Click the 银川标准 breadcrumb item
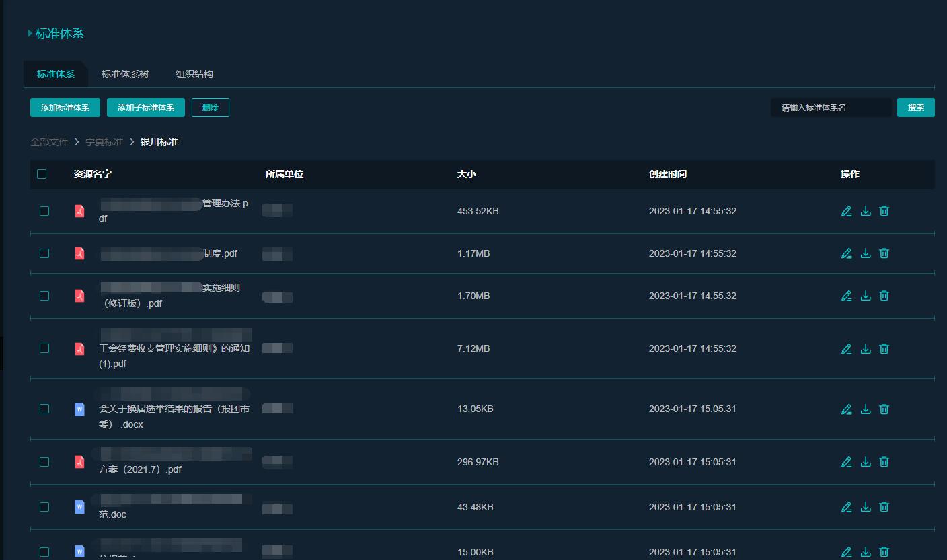This screenshot has height=560, width=947. (x=159, y=142)
